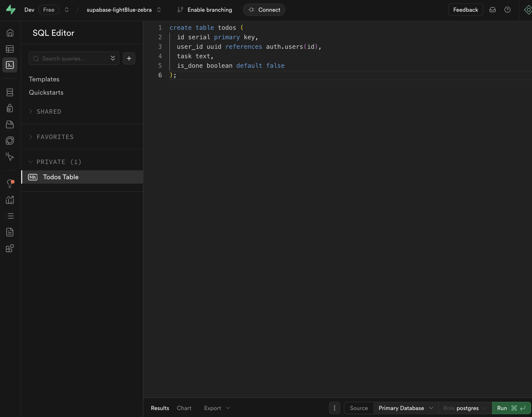
Task: Click the Feedback button
Action: click(465, 10)
